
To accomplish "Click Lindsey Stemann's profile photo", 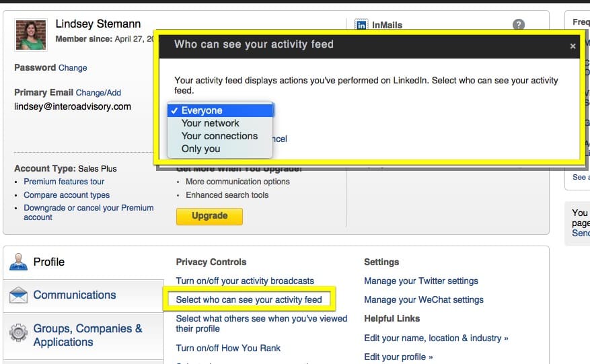I will (x=30, y=34).
